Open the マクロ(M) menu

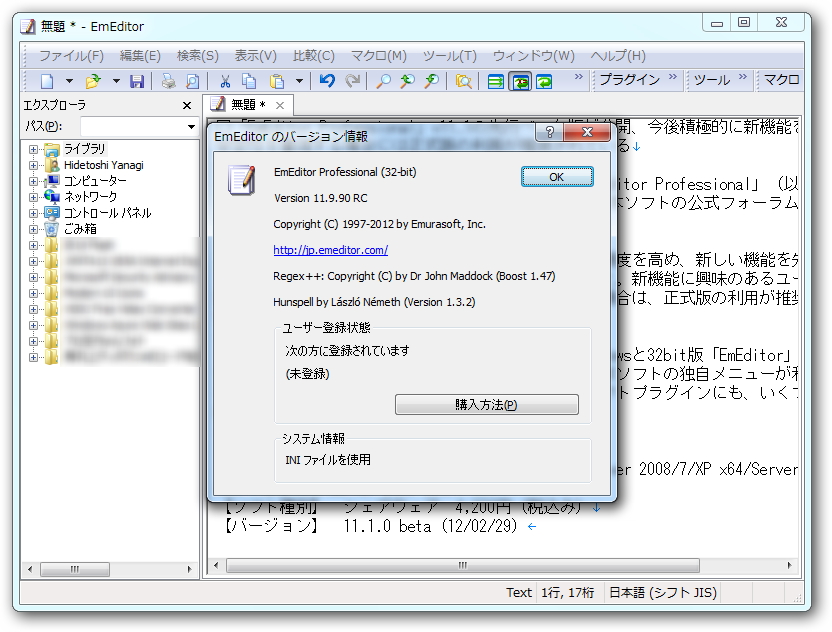click(377, 56)
